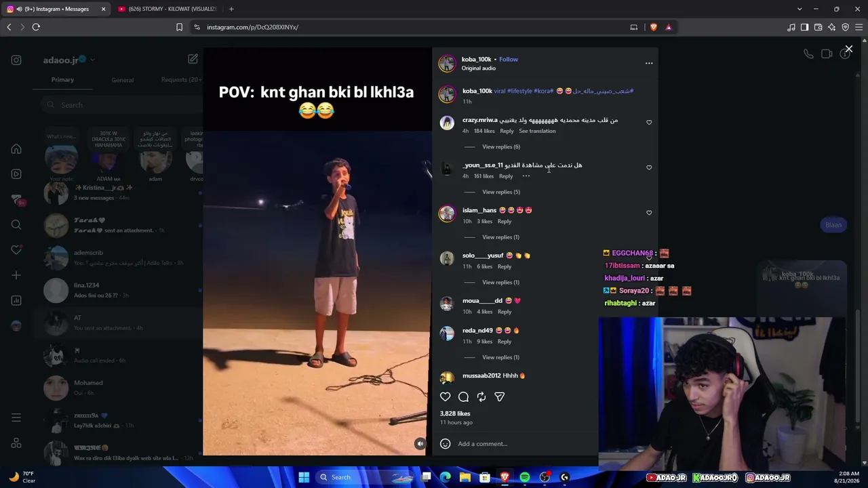Expand View replies (1) under reda_nd49
The image size is (868, 488).
(x=500, y=357)
